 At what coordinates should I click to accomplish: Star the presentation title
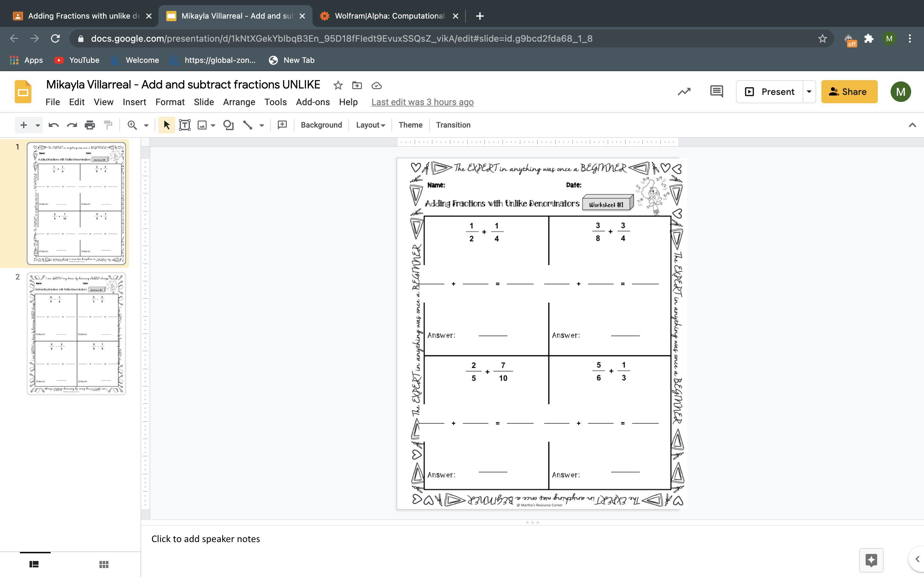click(338, 86)
